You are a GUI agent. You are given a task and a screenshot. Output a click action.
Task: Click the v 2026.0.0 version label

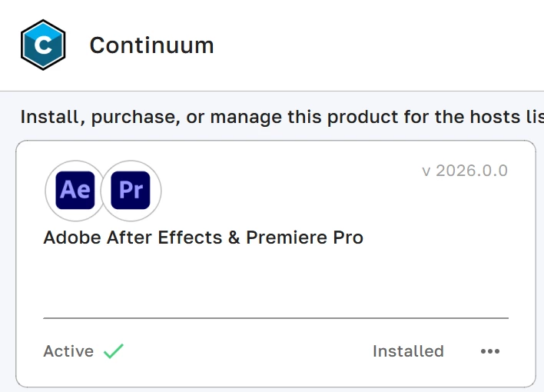[465, 171]
